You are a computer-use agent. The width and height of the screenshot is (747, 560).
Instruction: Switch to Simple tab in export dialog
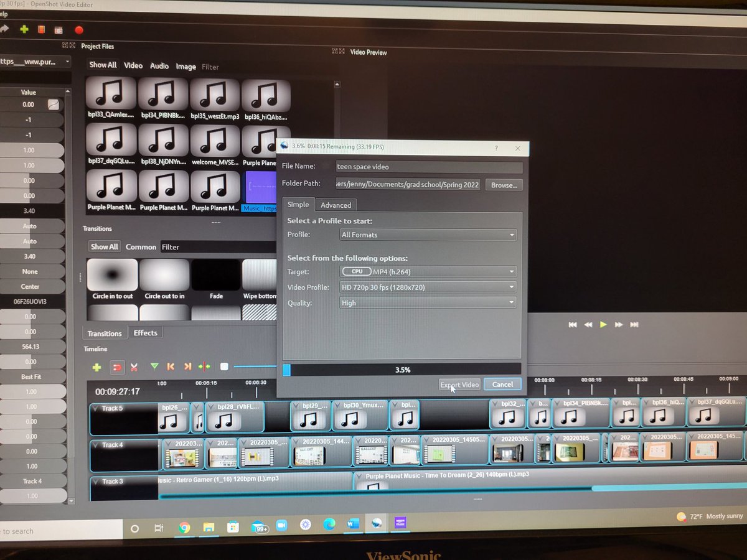pos(298,204)
